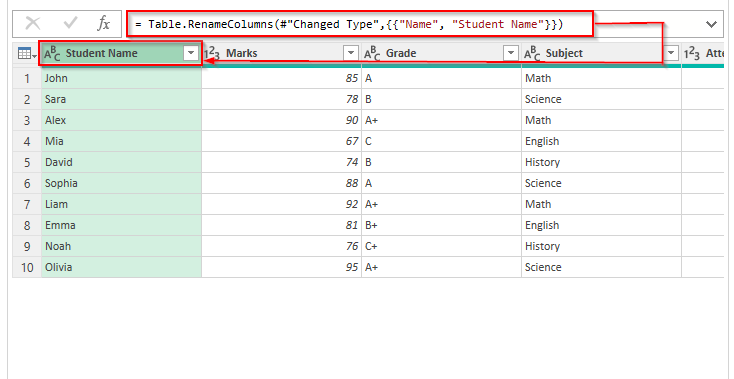The height and width of the screenshot is (379, 734).
Task: Open Subject column filter dropdown
Action: coord(672,54)
